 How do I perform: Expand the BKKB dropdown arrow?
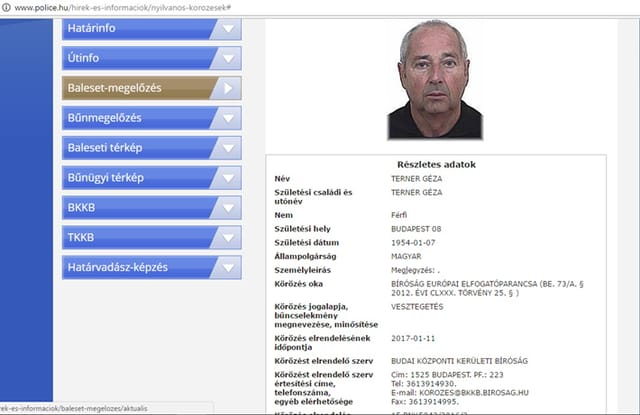pos(228,207)
